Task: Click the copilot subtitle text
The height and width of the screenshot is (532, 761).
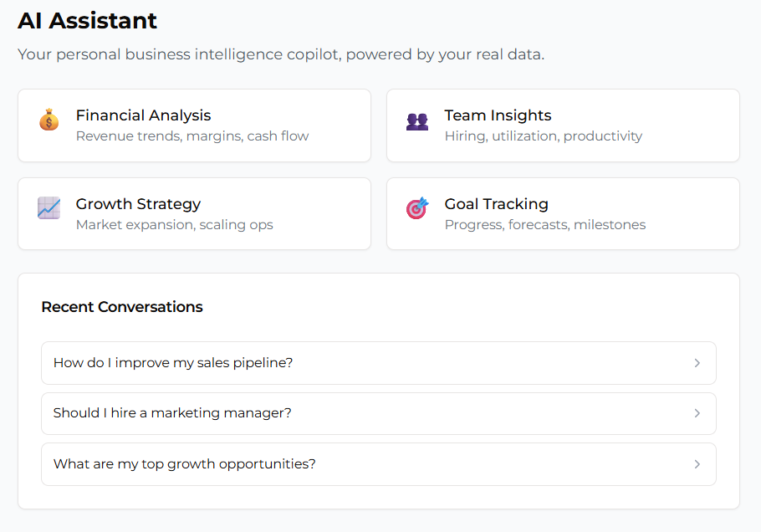Action: (280, 54)
